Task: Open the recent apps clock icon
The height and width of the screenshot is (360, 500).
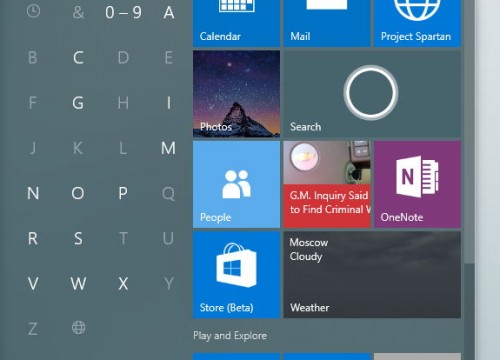Action: pos(33,12)
